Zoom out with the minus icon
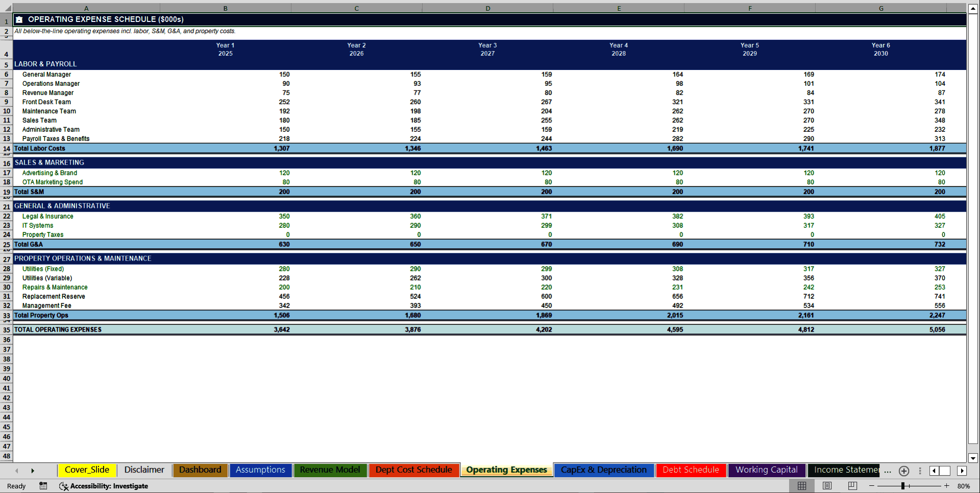Screen dimensions: 980x493 (x=872, y=486)
